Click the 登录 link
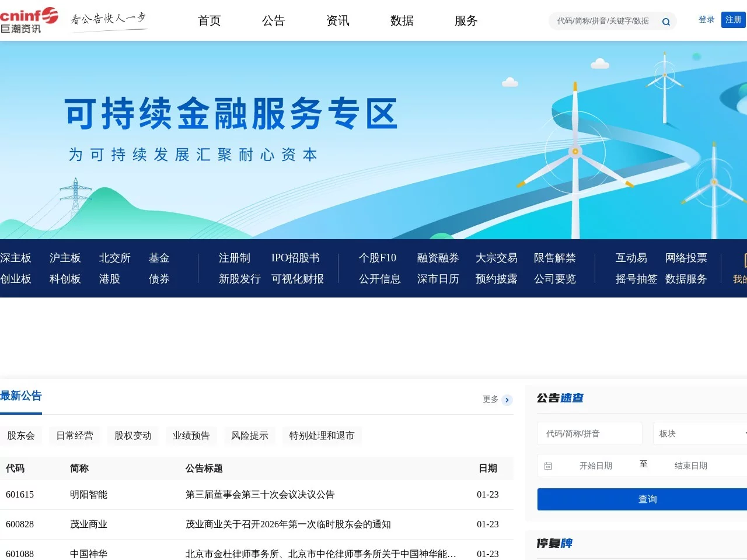The width and height of the screenshot is (747, 560). (706, 19)
